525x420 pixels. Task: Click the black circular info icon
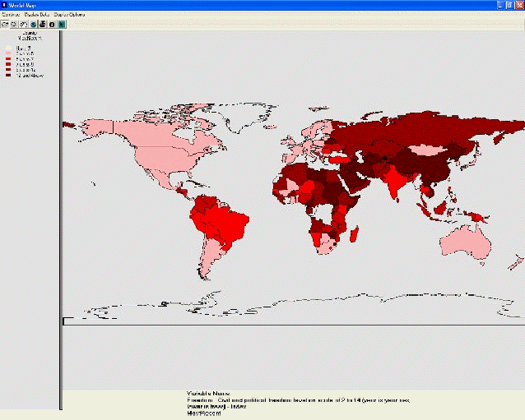tap(52, 25)
